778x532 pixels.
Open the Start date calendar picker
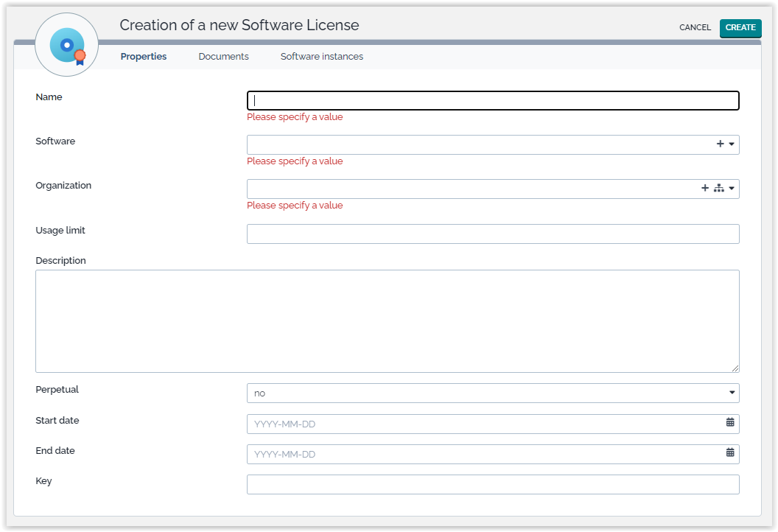(x=730, y=423)
